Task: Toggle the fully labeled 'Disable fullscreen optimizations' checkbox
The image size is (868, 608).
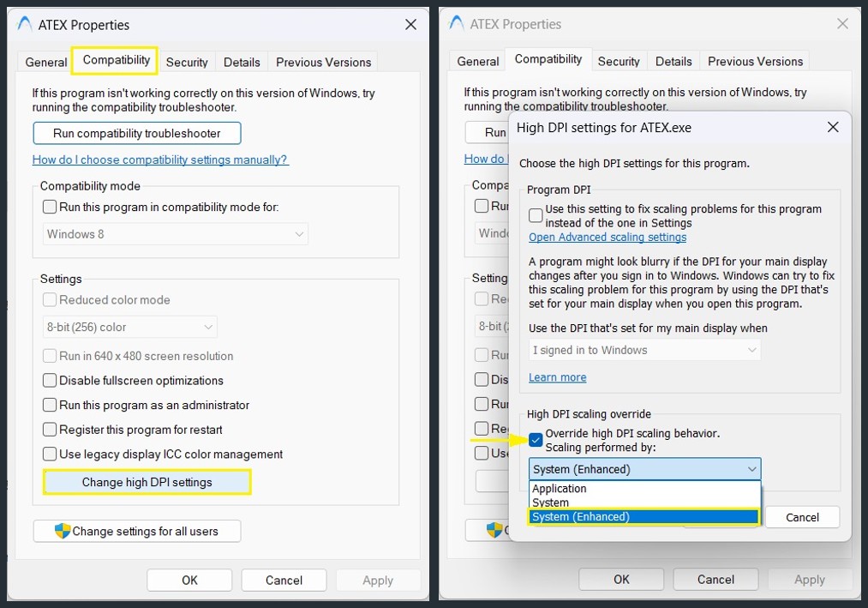Action: click(x=133, y=380)
